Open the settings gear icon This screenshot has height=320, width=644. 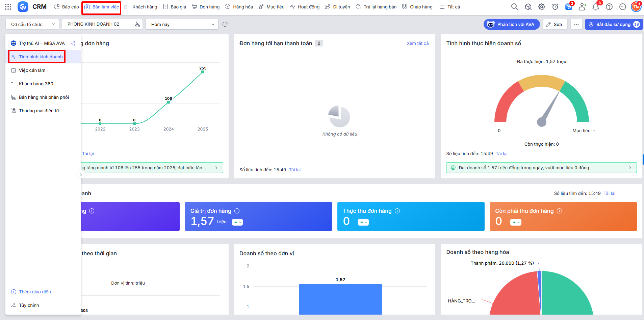542,7
